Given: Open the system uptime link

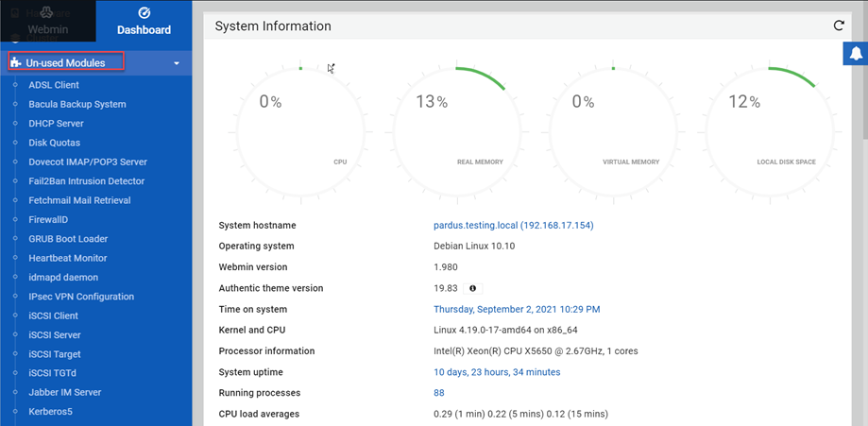Looking at the screenshot, I should coord(497,372).
